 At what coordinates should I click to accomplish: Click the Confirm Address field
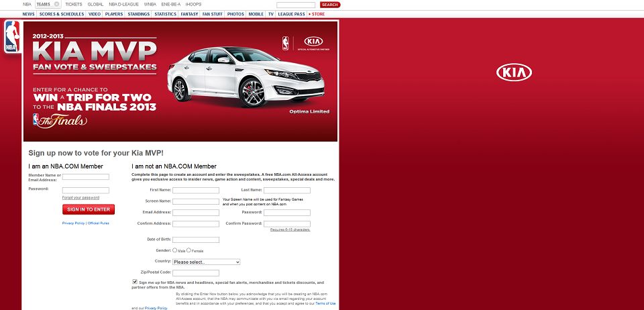[x=195, y=224]
